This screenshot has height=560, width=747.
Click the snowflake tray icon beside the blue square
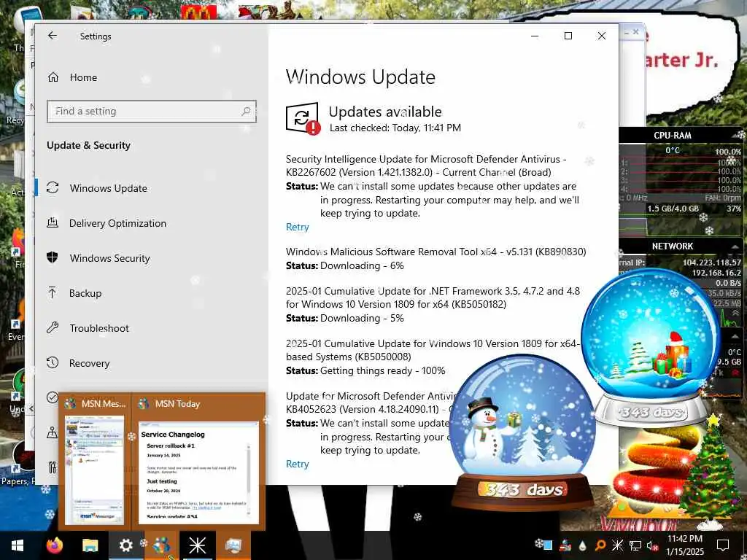tap(539, 542)
